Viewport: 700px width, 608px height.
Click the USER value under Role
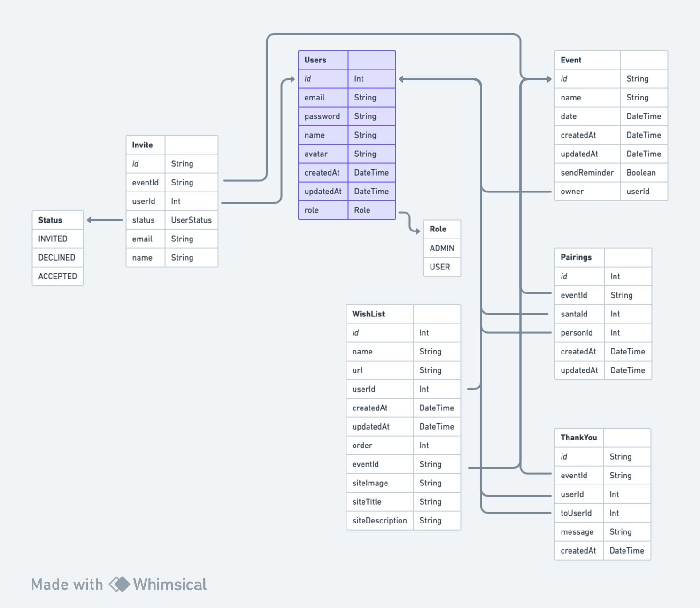[441, 267]
